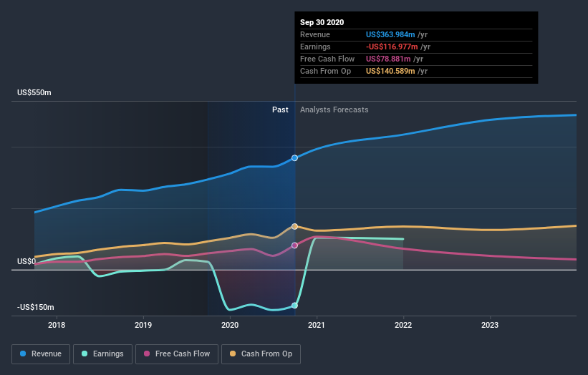
Task: Click the US$550m y-axis label
Action: (x=34, y=92)
